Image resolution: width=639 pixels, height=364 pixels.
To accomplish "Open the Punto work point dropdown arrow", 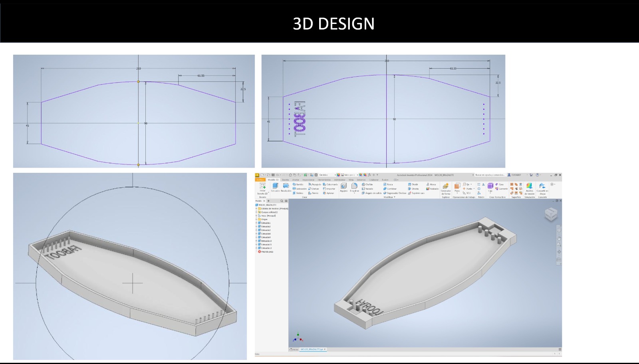I will click(x=474, y=189).
